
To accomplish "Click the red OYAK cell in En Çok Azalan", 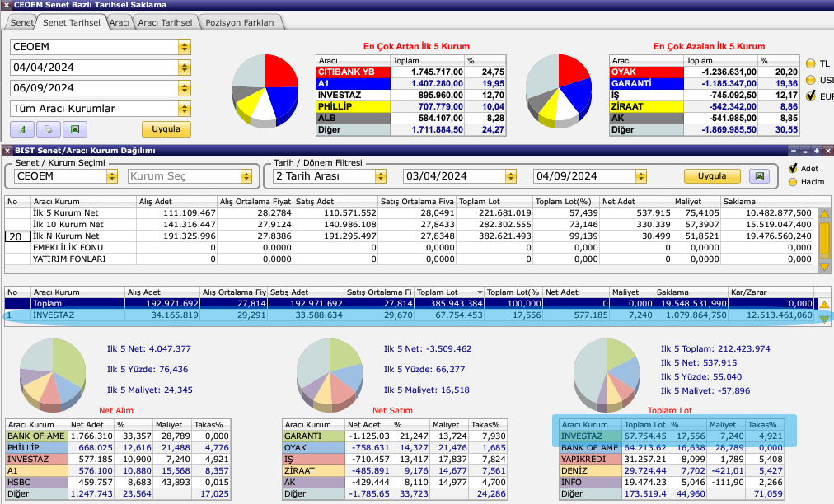I will point(646,72).
